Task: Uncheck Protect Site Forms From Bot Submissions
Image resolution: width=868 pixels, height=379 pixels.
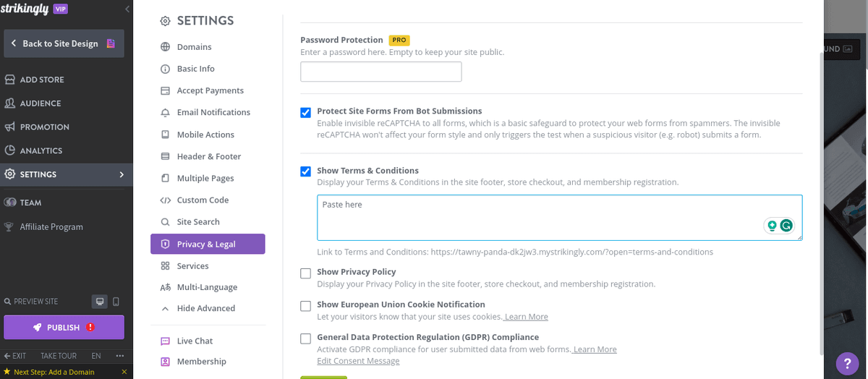Action: click(306, 112)
